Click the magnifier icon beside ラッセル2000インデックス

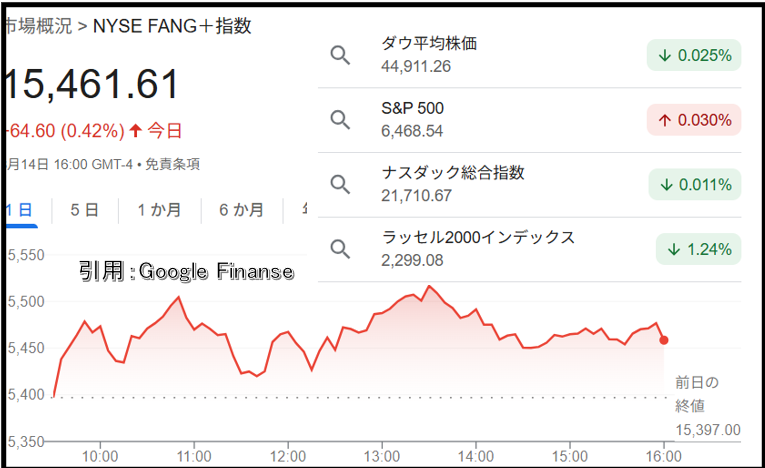[x=340, y=249]
